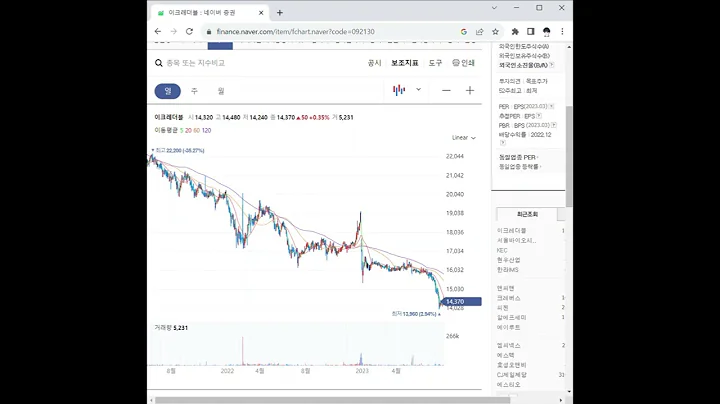Image resolution: width=720 pixels, height=404 pixels.
Task: Toggle the 120-day moving average
Action: [x=207, y=130]
